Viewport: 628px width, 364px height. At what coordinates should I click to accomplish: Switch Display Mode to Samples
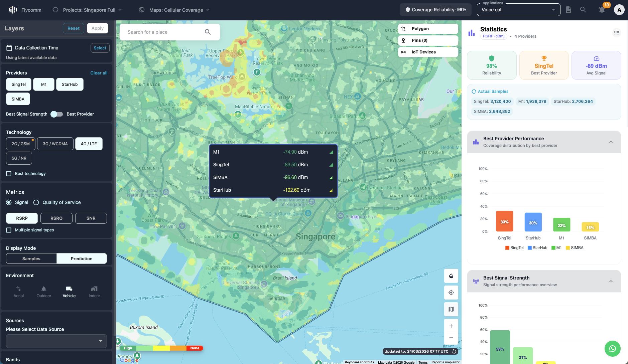31,258
